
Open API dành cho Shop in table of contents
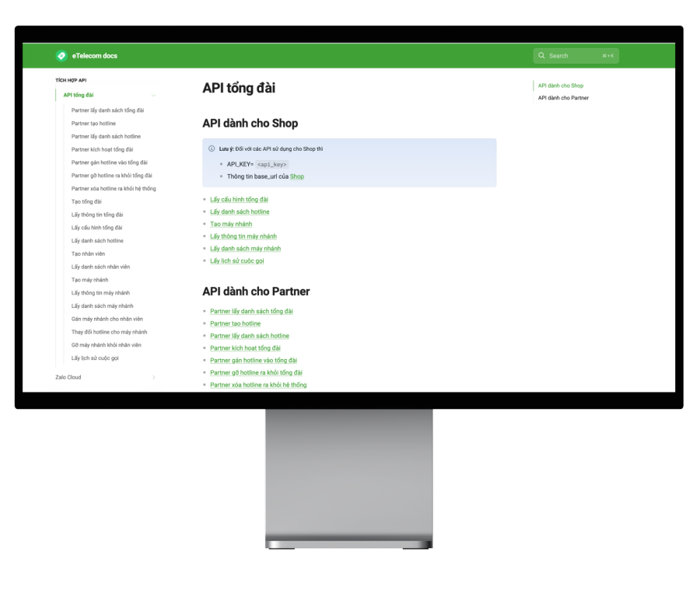point(560,86)
